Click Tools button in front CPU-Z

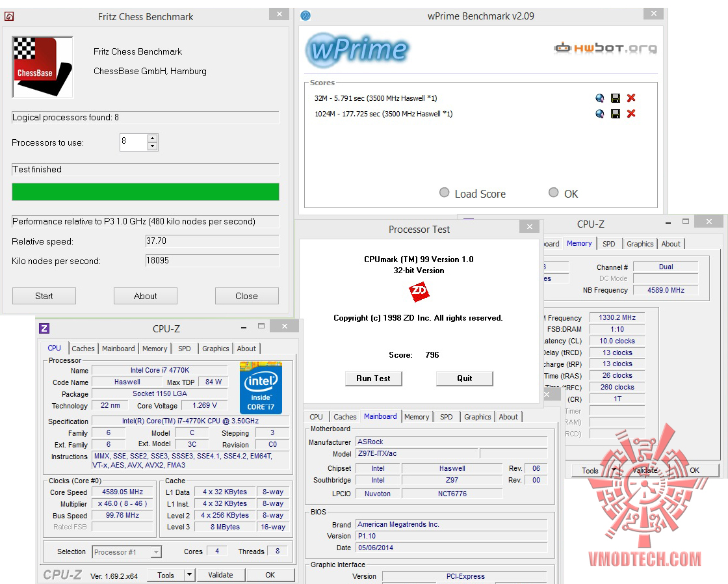pos(166,575)
